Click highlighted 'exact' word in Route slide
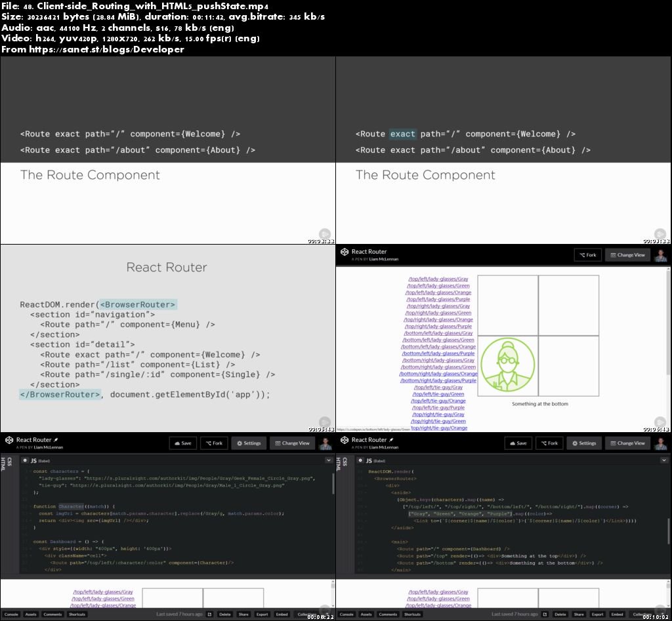The height and width of the screenshot is (621, 672). [402, 134]
